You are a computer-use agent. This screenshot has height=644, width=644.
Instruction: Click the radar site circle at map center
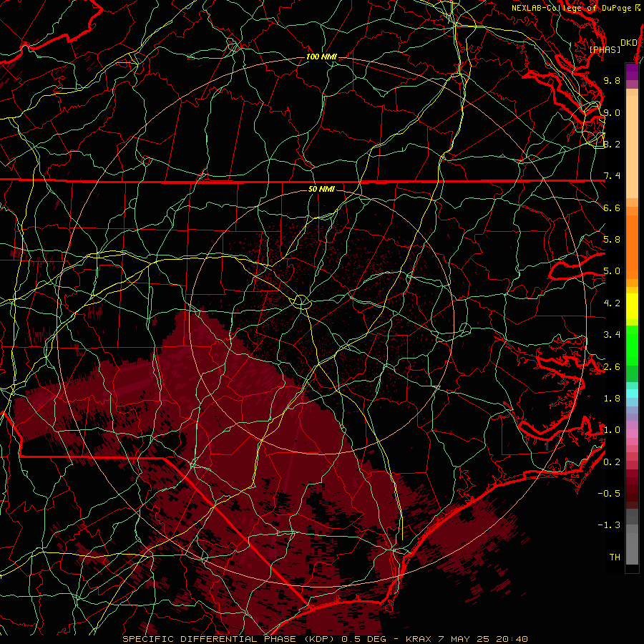pos(301,302)
